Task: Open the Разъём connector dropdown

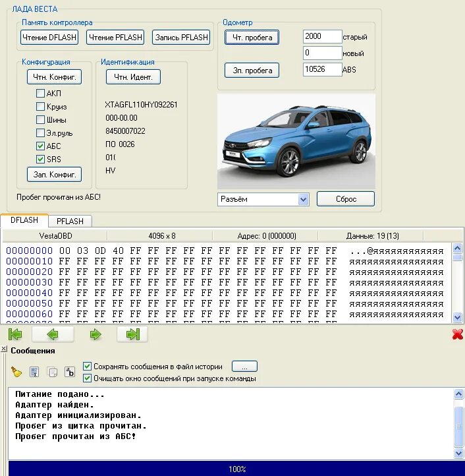Action: (304, 200)
